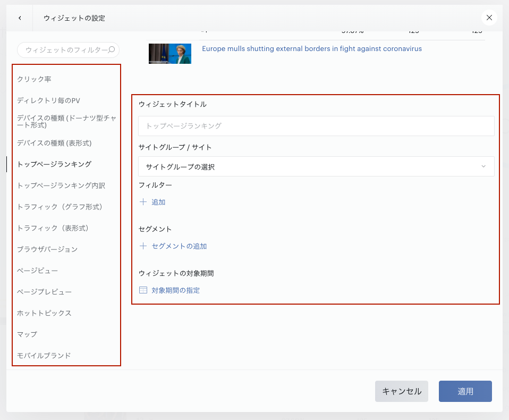This screenshot has width=509, height=420.
Task: Select トップページランキング in widget list
Action: [54, 164]
